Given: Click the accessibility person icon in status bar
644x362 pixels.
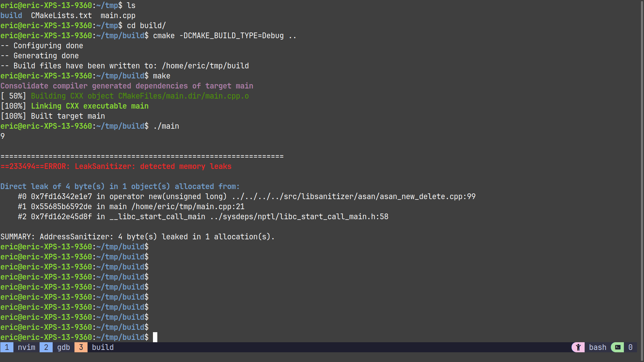Looking at the screenshot, I should tap(578, 347).
